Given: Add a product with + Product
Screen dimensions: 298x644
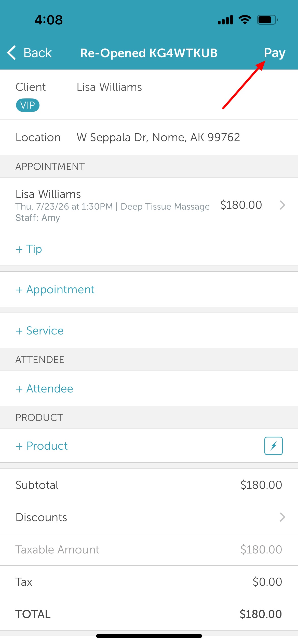Looking at the screenshot, I should pos(42,446).
